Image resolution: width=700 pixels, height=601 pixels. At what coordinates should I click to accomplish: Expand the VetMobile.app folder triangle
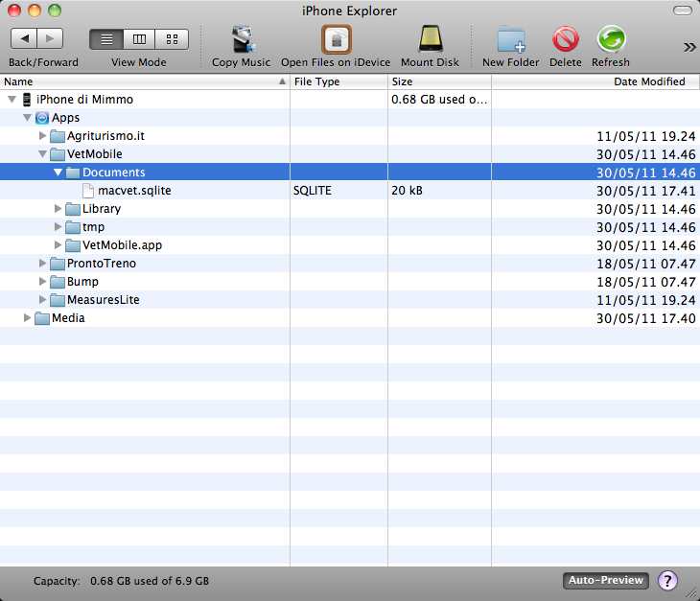pos(58,245)
